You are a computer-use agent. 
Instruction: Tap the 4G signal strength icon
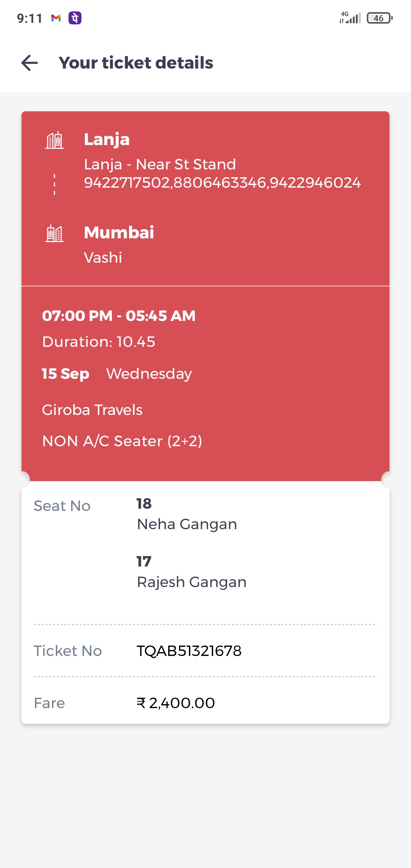(350, 18)
